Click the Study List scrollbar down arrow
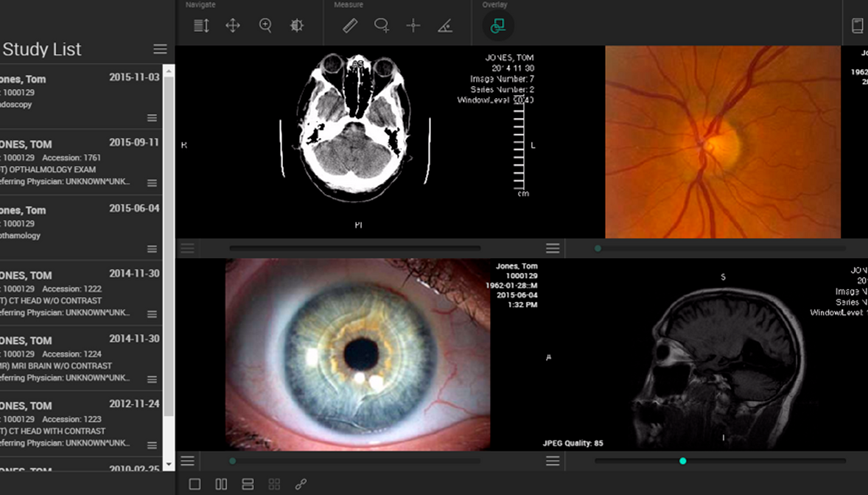The image size is (868, 495). click(x=169, y=465)
